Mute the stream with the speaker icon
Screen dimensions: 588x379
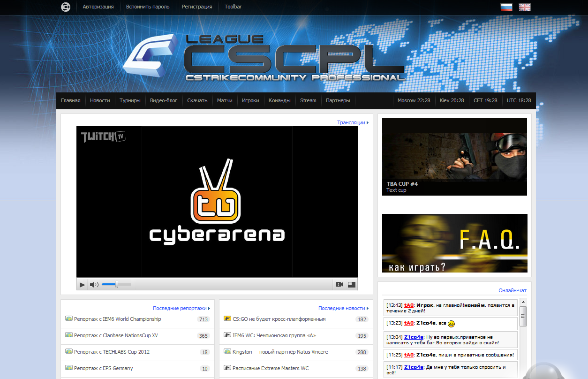94,284
